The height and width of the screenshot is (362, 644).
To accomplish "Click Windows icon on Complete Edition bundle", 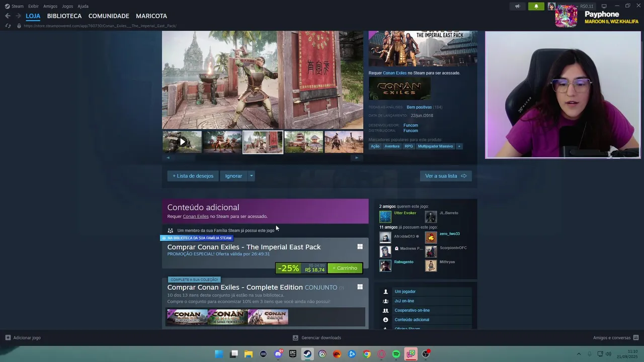I will (x=360, y=287).
